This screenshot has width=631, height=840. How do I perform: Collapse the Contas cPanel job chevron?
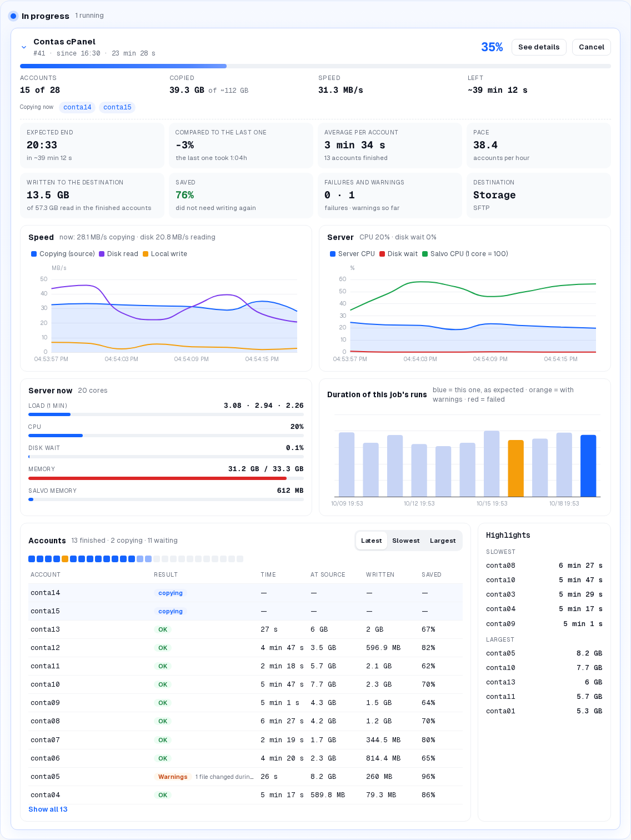point(24,47)
